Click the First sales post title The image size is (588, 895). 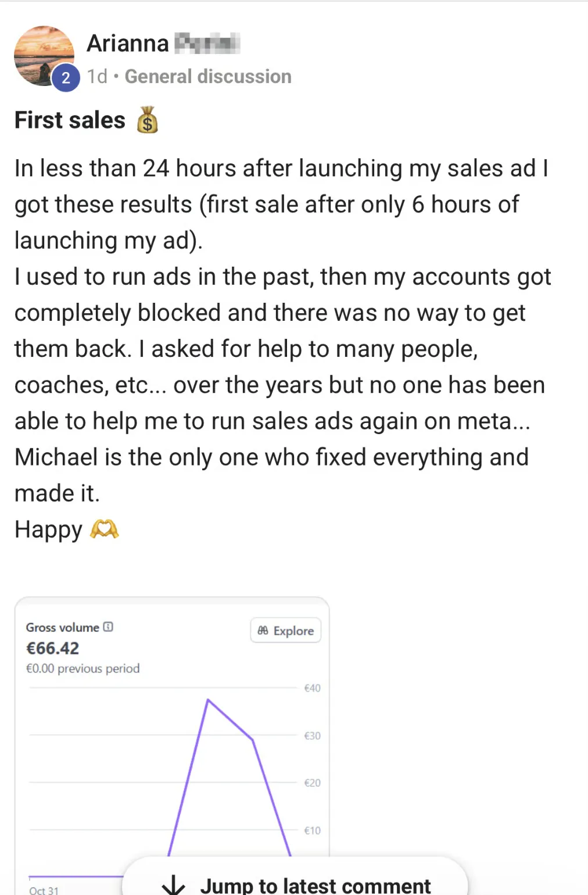70,120
